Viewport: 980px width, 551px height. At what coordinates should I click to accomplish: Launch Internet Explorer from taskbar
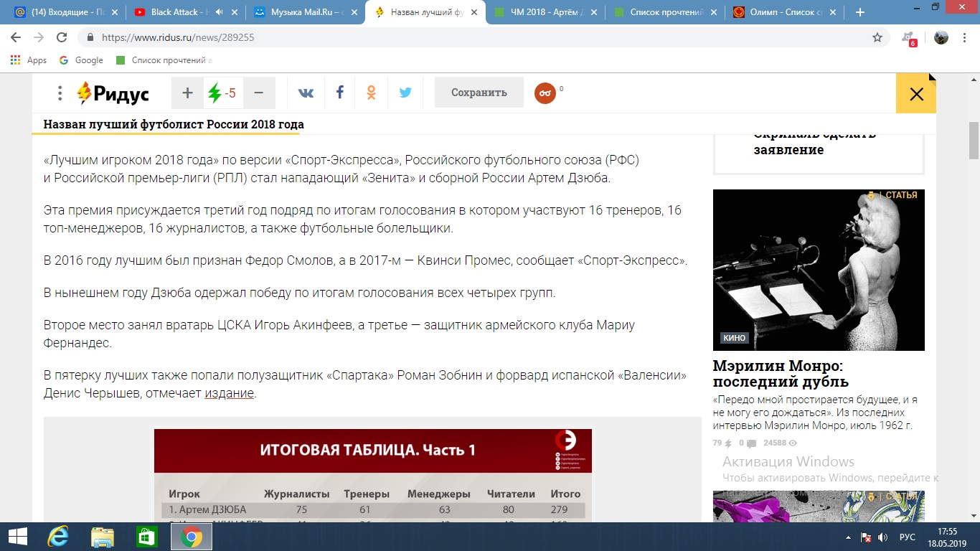57,537
